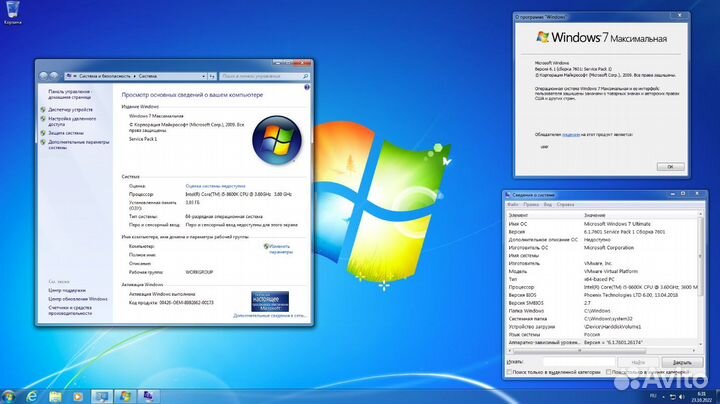Select the 'Изготовитель ОС' row

tap(602, 247)
